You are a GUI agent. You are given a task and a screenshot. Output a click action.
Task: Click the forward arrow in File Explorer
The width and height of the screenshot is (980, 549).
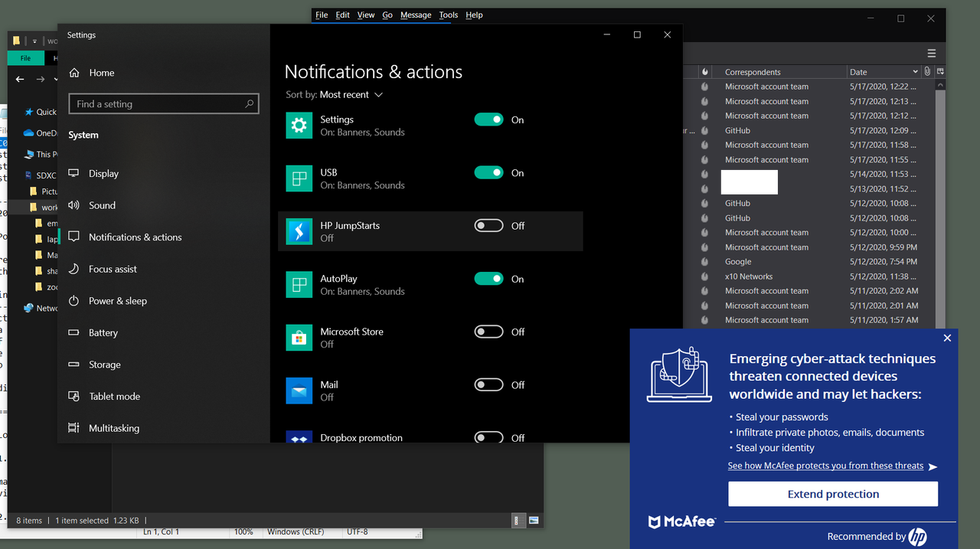[39, 79]
